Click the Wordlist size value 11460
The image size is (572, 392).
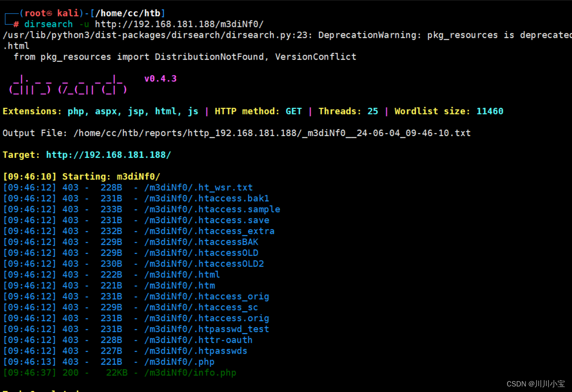pos(490,111)
